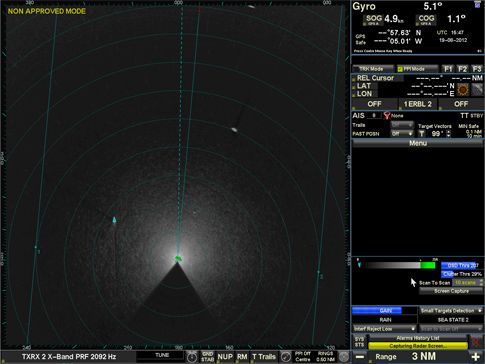Open the Interf Reject Low dropdown

click(x=385, y=329)
